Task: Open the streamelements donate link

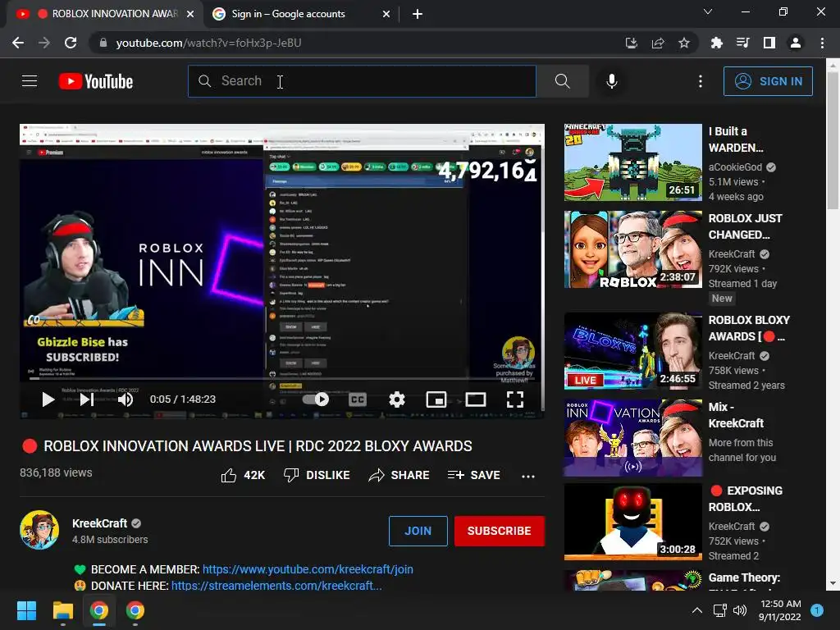Action: pyautogui.click(x=276, y=586)
